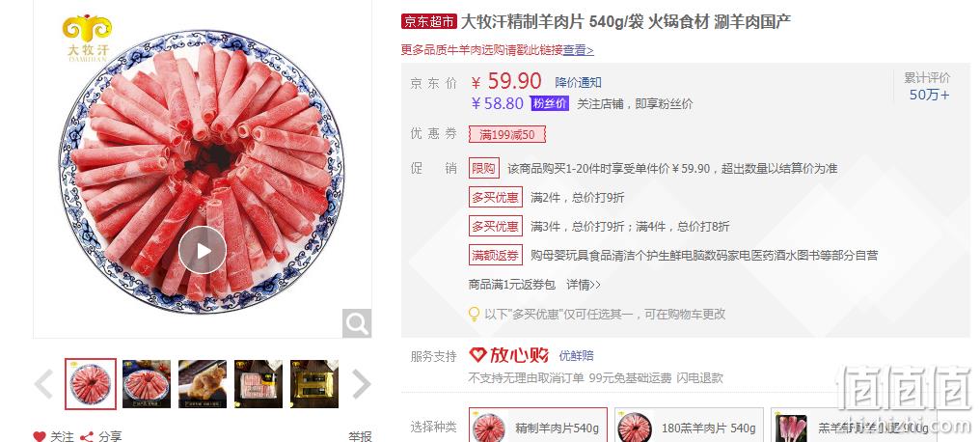980x442 pixels.
Task: Open the 查看> link for more lamb
Action: point(578,50)
